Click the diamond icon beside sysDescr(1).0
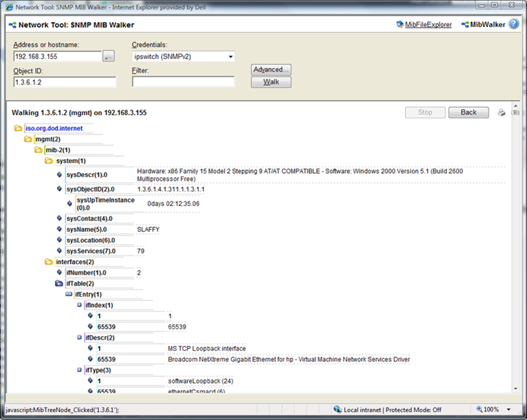527x420 pixels. pos(60,175)
